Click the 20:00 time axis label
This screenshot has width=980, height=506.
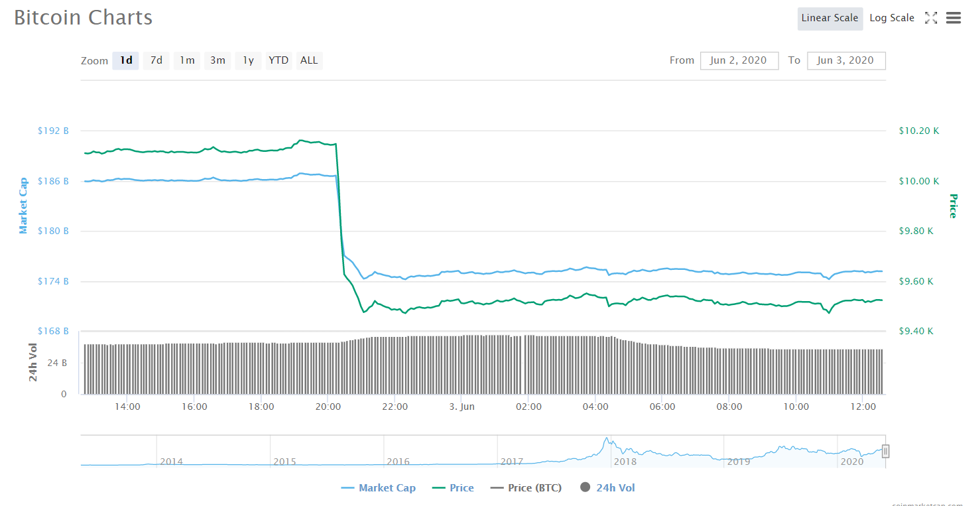pyautogui.click(x=328, y=407)
